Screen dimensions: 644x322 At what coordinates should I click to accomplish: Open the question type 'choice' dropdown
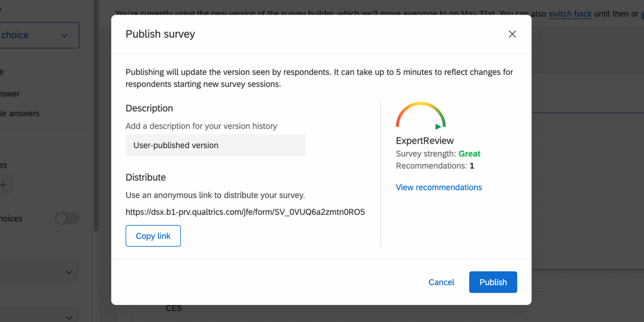point(38,35)
